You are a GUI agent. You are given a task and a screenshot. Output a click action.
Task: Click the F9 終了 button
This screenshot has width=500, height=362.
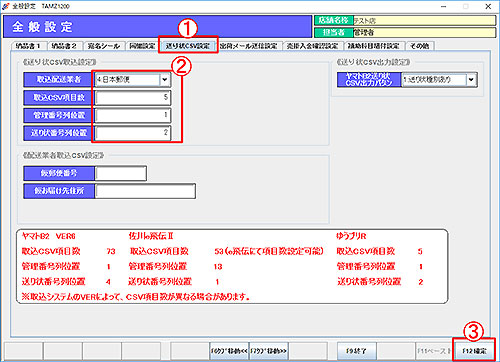coord(357,351)
